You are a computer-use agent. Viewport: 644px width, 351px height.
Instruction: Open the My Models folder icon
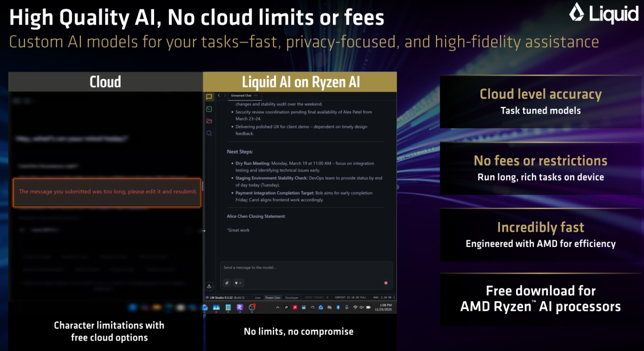(209, 121)
